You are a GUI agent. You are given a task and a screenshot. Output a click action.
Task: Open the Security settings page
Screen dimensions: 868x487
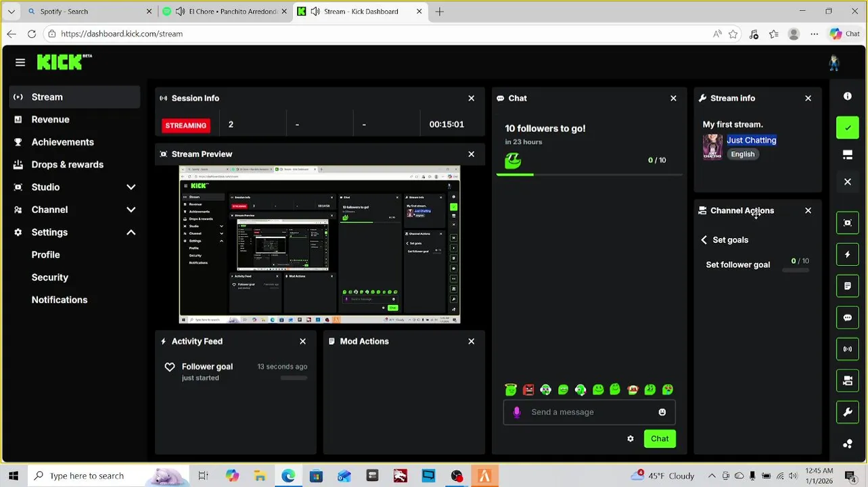coord(49,277)
